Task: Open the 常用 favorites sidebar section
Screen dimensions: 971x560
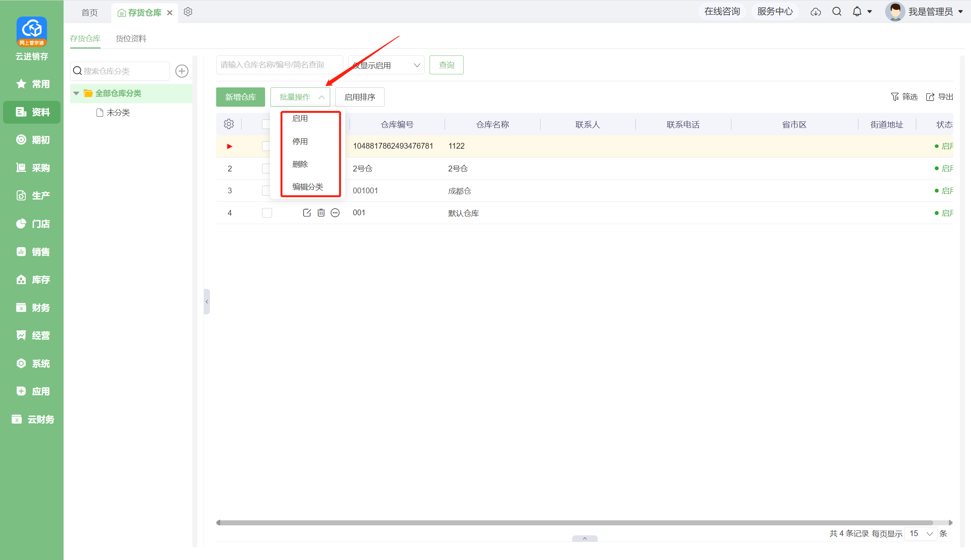Action: coord(32,84)
